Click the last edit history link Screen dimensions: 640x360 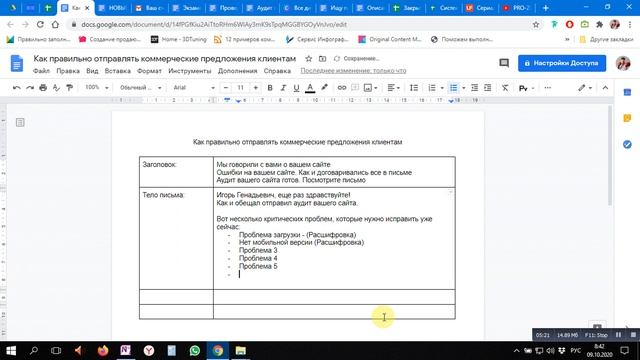click(353, 71)
